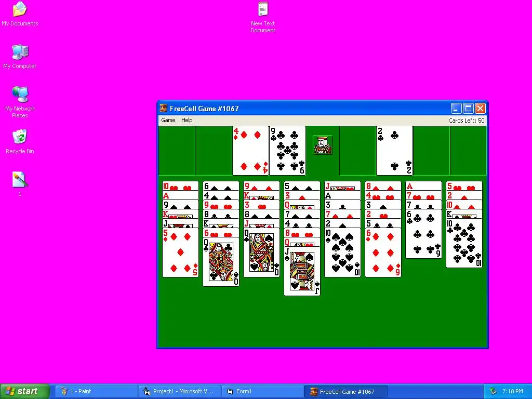Select the 6 of clubs at column seven bottom
Screen dimensions: 532x399
click(423, 234)
